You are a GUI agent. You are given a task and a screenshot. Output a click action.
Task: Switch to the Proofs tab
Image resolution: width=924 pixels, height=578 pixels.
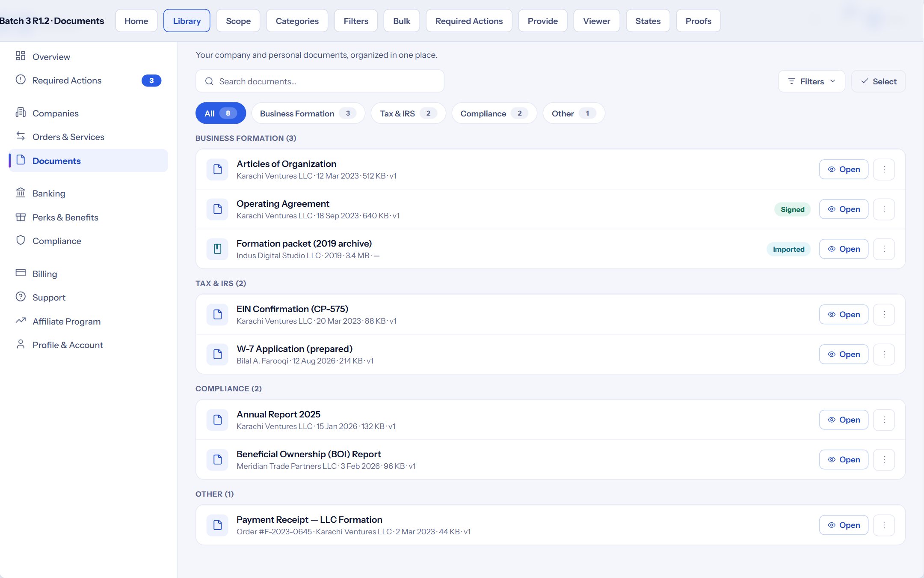pyautogui.click(x=698, y=21)
